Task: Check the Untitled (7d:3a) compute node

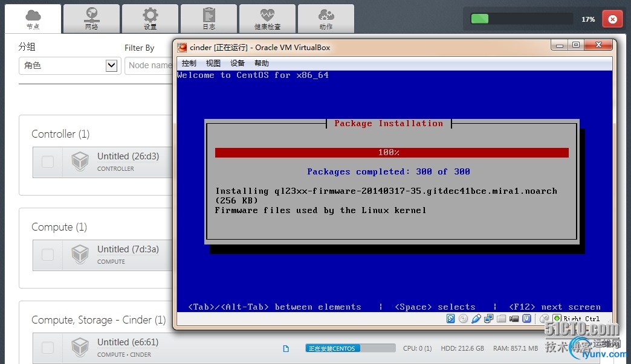Action: coord(48,255)
